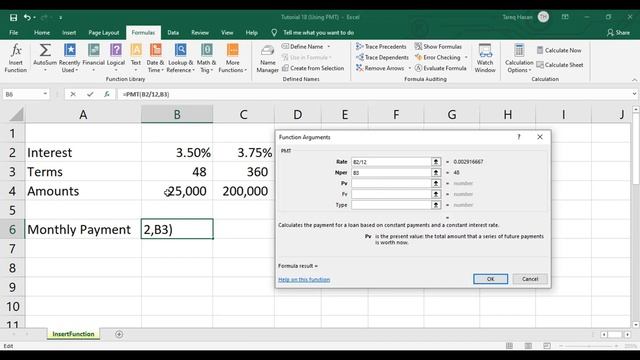Click the Nper input field
This screenshot has height=360, width=640.
tap(391, 173)
